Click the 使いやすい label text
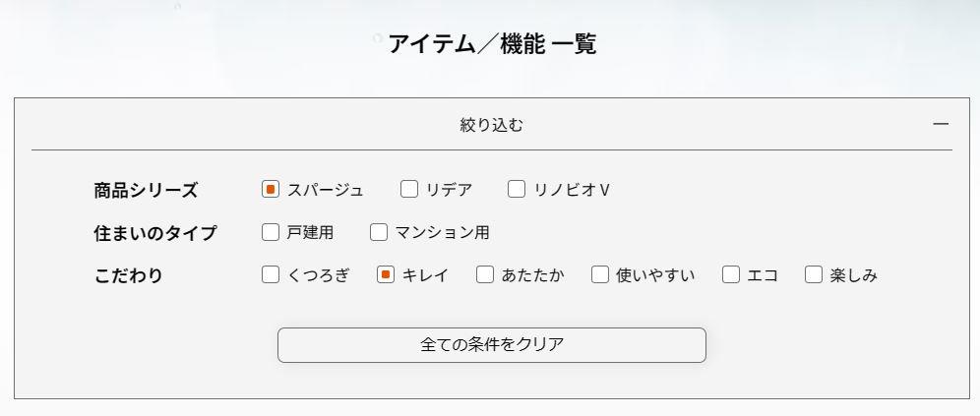 point(655,275)
